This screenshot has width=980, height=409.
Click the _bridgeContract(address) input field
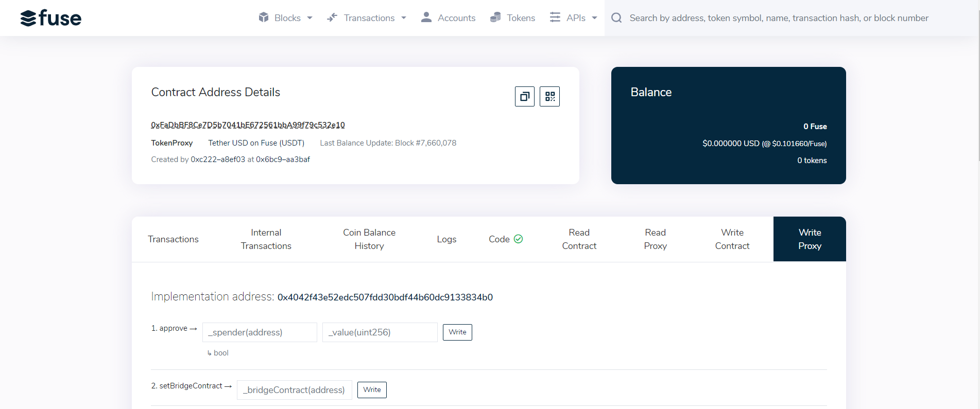pyautogui.click(x=295, y=390)
